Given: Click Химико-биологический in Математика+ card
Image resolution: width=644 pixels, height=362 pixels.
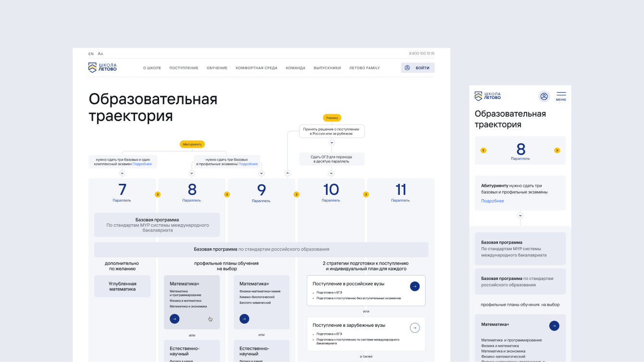Looking at the screenshot, I should (257, 297).
